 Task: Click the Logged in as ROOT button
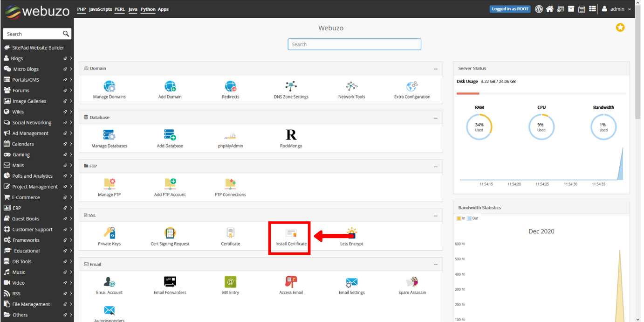coord(510,8)
